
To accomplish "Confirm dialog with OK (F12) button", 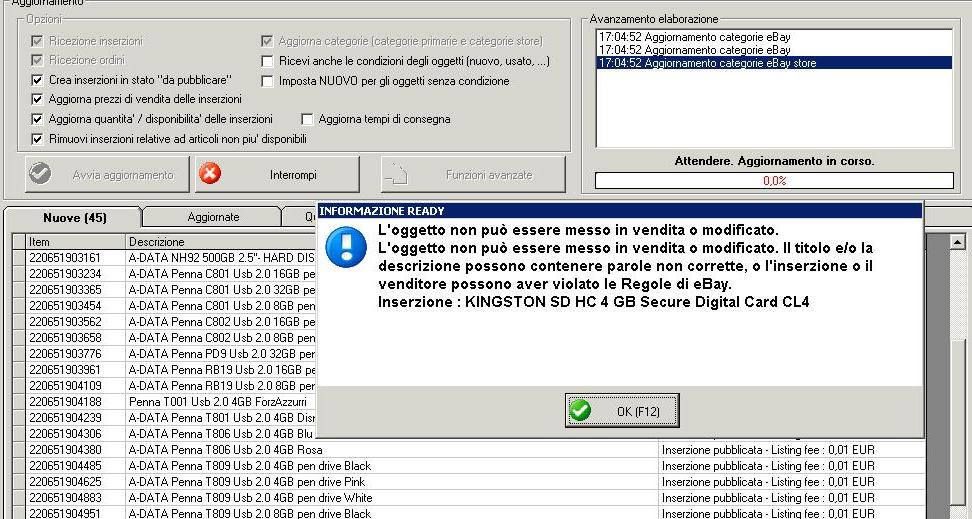I will (x=622, y=410).
